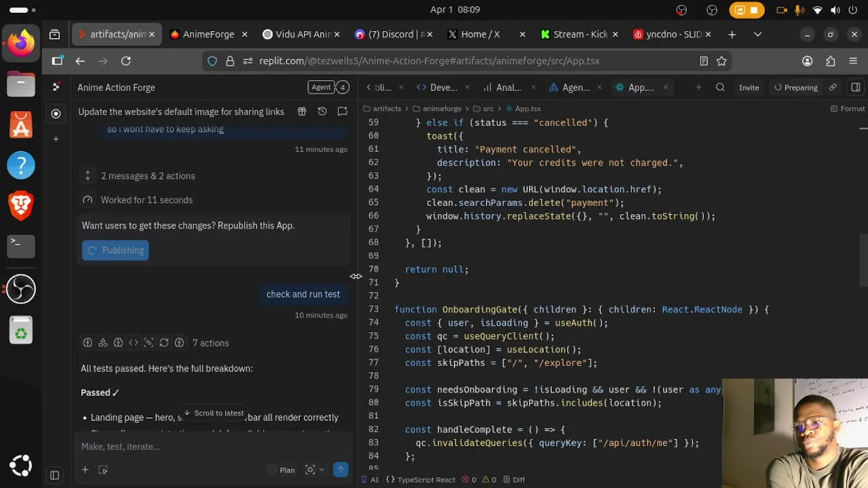Start a new chat with message-plus icon
This screenshot has height=488, width=868.
(342, 111)
